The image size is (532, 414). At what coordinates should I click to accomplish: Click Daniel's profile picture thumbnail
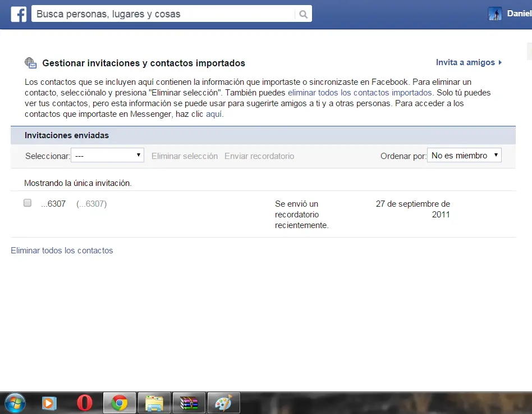click(x=494, y=14)
